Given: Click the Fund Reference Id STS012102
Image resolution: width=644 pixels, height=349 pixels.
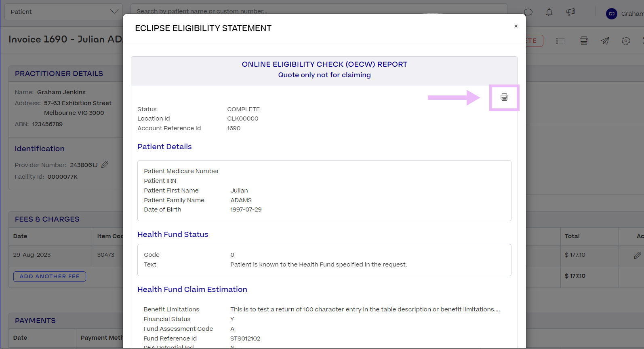Looking at the screenshot, I should pos(245,338).
